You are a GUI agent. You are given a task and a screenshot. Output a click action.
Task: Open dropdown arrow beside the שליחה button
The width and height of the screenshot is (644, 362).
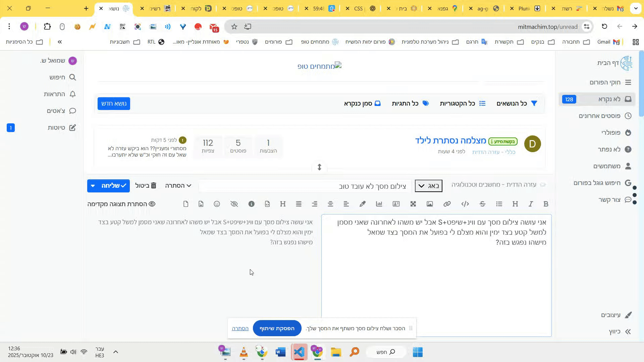(x=93, y=186)
